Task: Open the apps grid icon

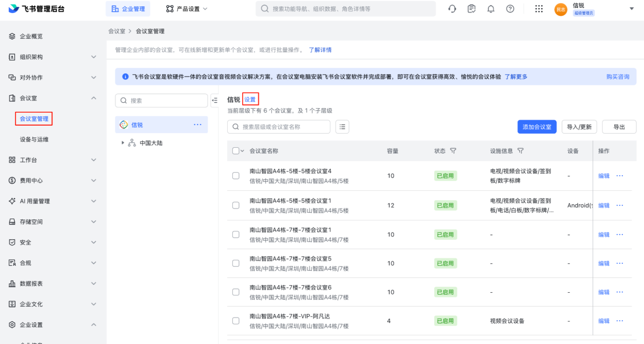Action: point(539,9)
